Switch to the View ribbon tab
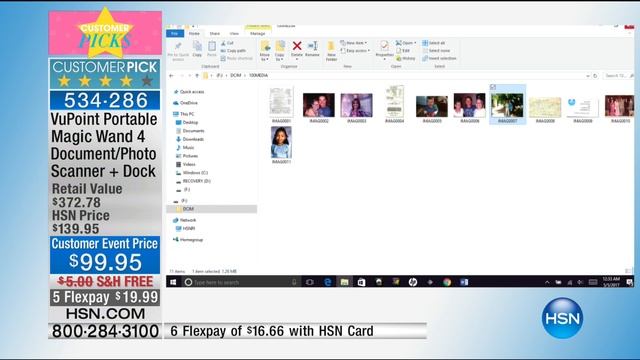The height and width of the screenshot is (360, 640). (x=234, y=33)
